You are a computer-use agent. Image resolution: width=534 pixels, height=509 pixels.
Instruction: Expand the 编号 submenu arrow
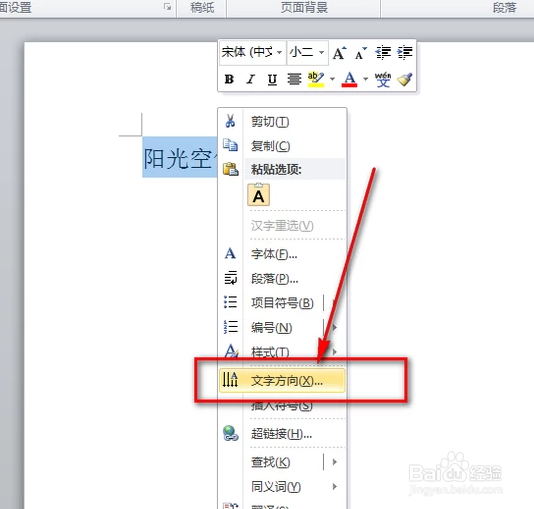point(334,327)
